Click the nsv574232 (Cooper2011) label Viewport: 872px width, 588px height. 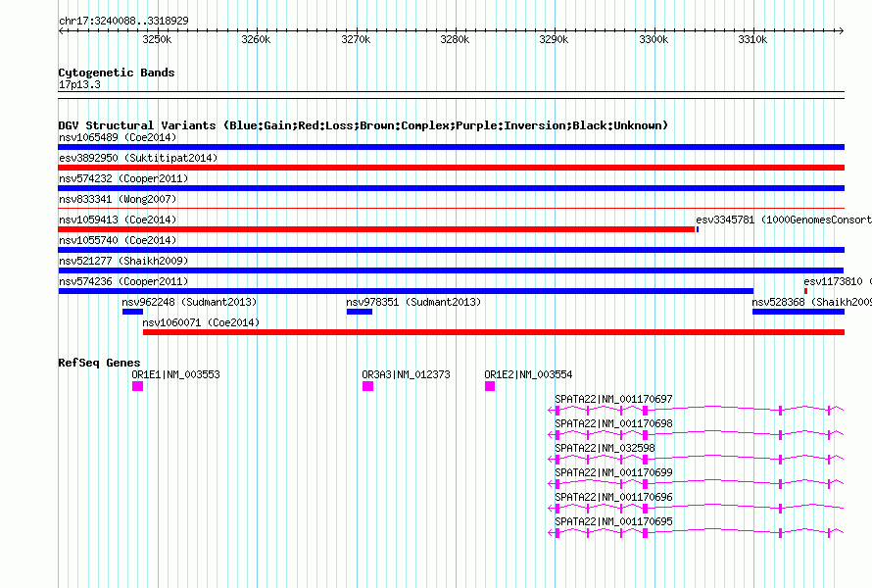[123, 178]
